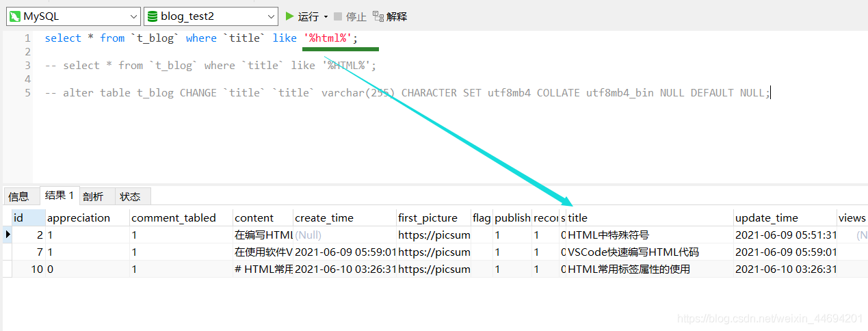Switch to the 结果 1 tab
The height and width of the screenshot is (331, 868).
(x=60, y=196)
